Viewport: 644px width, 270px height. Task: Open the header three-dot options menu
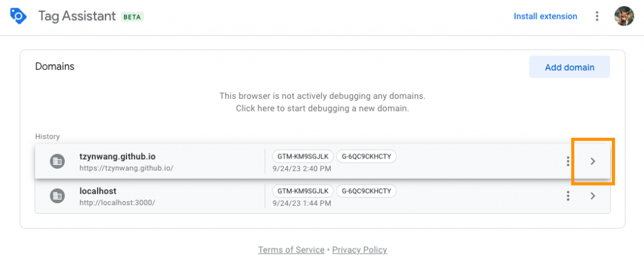tap(597, 16)
